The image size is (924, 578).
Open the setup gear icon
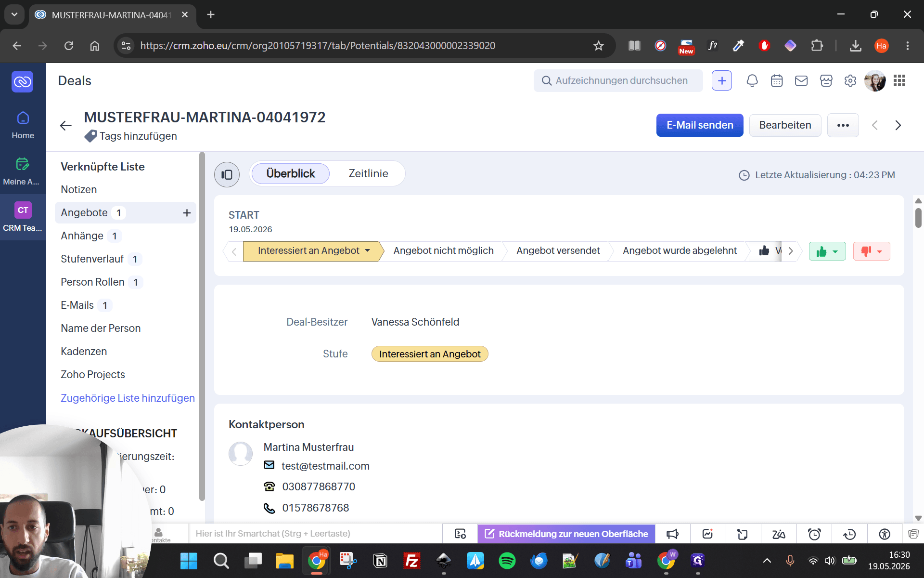pos(850,80)
